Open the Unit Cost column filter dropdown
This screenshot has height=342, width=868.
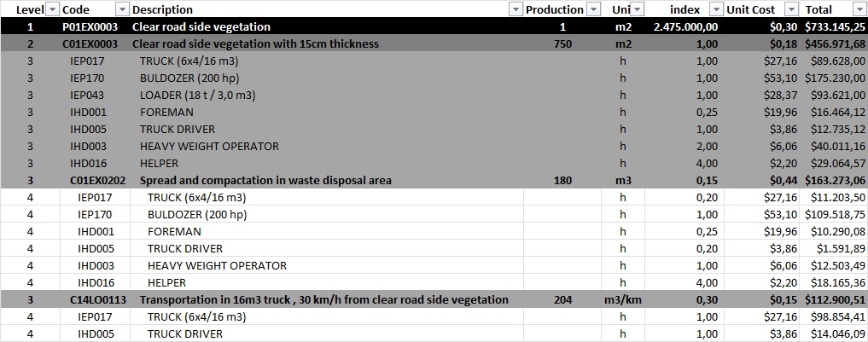pyautogui.click(x=792, y=9)
